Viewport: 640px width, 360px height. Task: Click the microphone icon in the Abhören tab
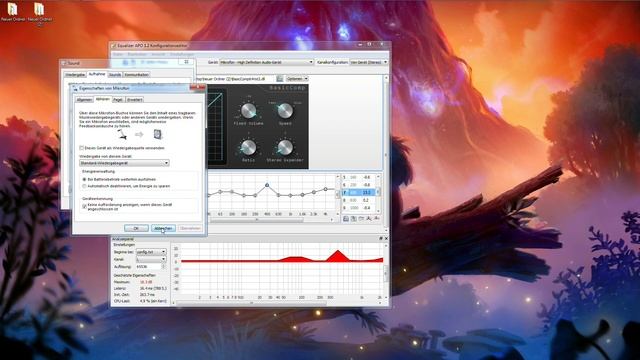[x=122, y=134]
